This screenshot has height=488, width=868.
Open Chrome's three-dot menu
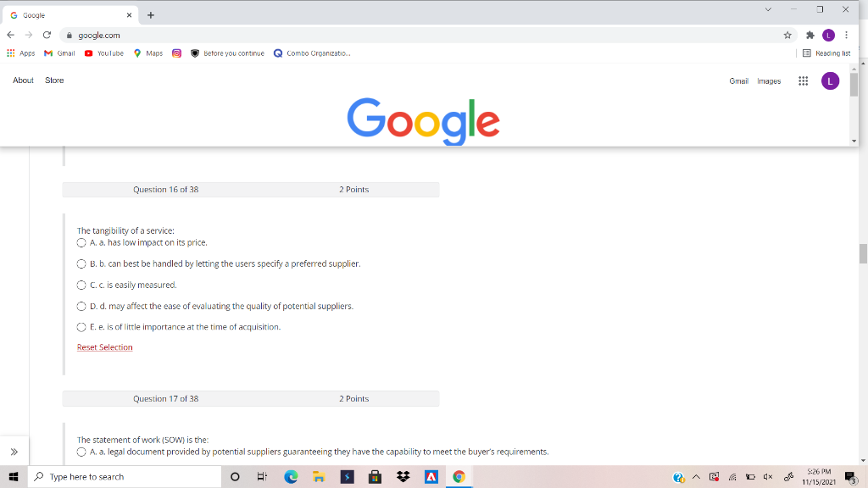coord(846,35)
